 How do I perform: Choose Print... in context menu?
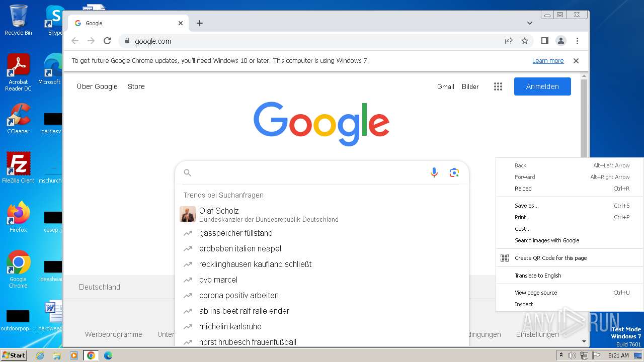click(570, 217)
